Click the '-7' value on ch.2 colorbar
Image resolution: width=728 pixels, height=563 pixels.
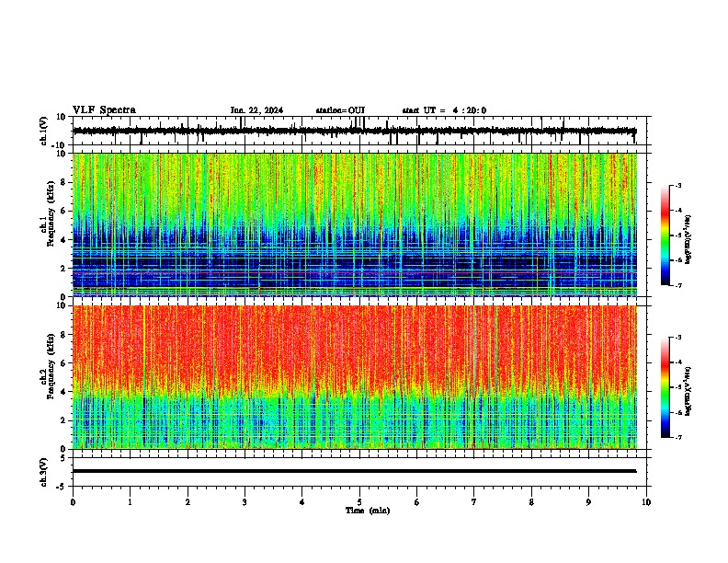[677, 437]
